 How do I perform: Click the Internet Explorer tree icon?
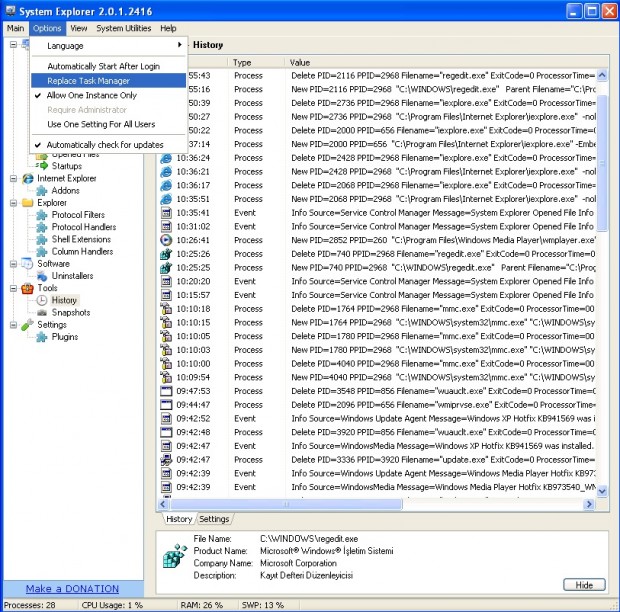[x=28, y=178]
